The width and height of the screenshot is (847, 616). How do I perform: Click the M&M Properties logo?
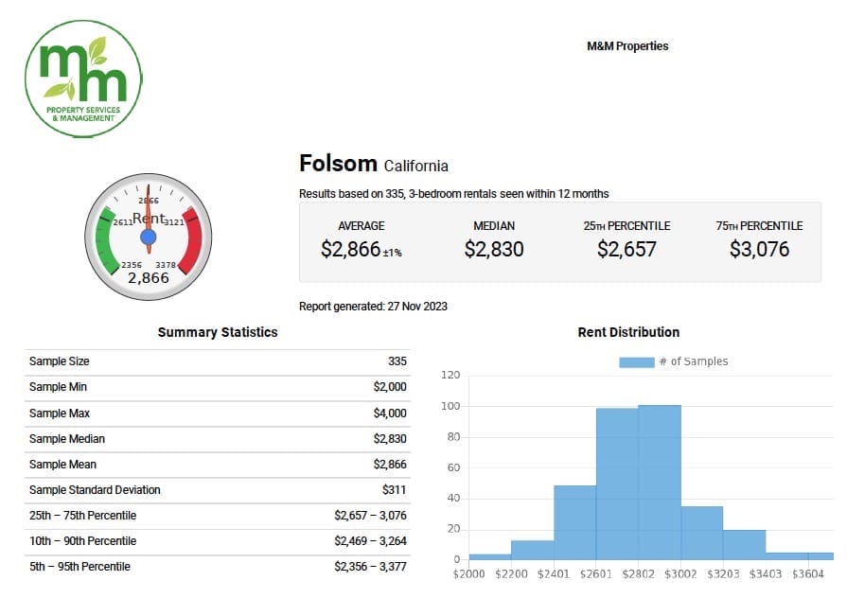pyautogui.click(x=83, y=76)
